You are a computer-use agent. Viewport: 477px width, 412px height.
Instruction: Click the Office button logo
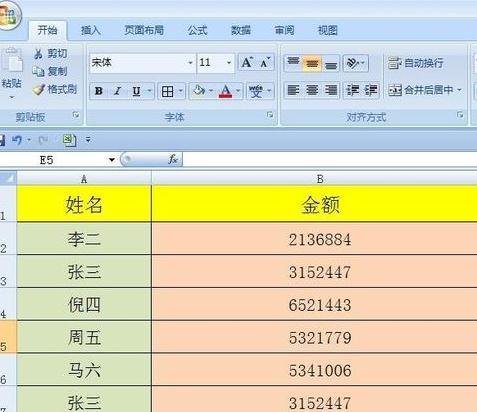click(x=8, y=14)
